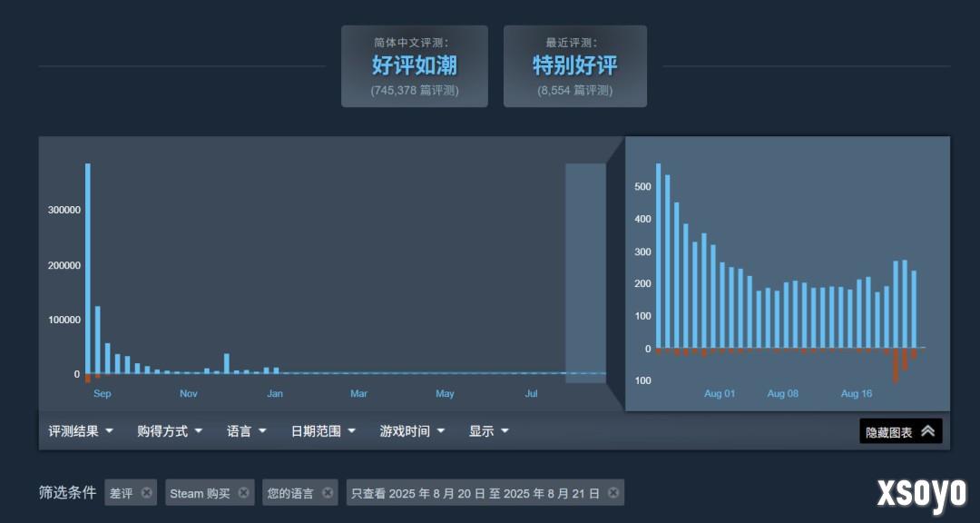Click the 筛选条件 label
Screen dimensions: 980x523
(67, 493)
